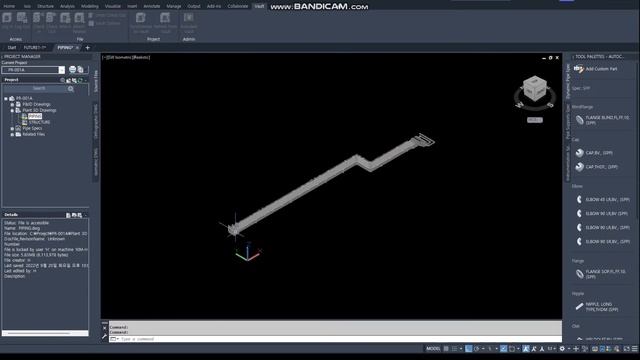Select the CAP BV palette tool
The image size is (640, 360).
594,153
